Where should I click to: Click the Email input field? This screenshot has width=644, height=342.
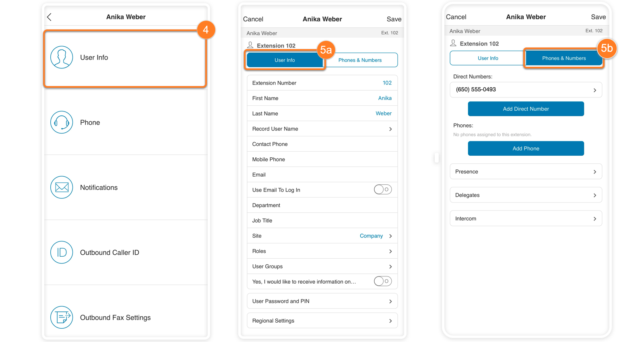322,175
